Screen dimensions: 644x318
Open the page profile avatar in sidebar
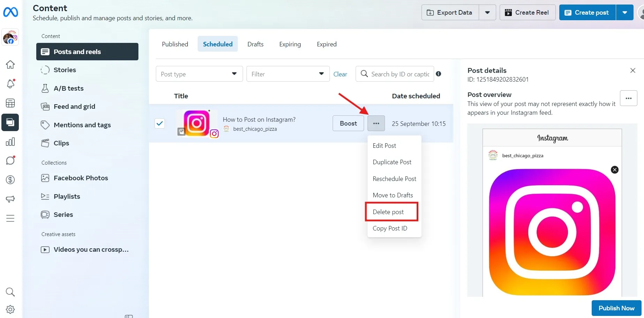[x=10, y=37]
